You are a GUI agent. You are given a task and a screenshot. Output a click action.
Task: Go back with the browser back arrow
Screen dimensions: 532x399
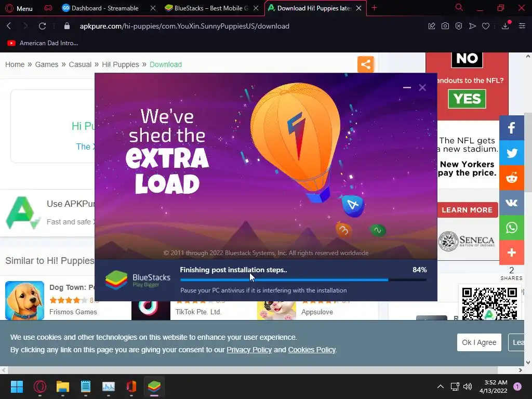[9, 26]
